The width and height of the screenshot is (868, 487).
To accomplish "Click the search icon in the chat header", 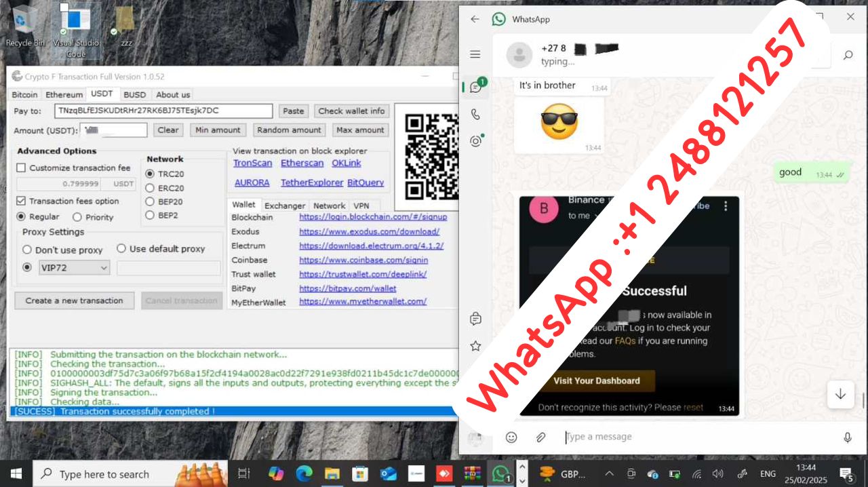I will point(848,55).
